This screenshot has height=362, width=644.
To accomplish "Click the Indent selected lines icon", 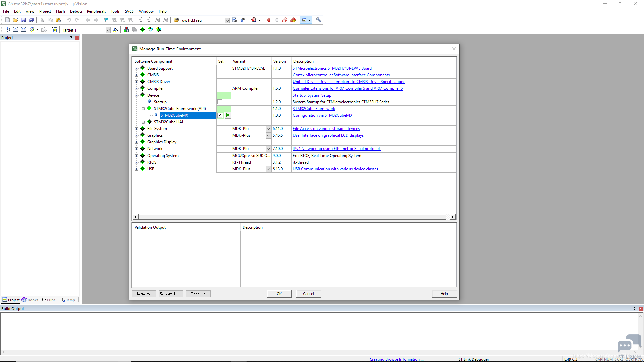I will pyautogui.click(x=142, y=20).
